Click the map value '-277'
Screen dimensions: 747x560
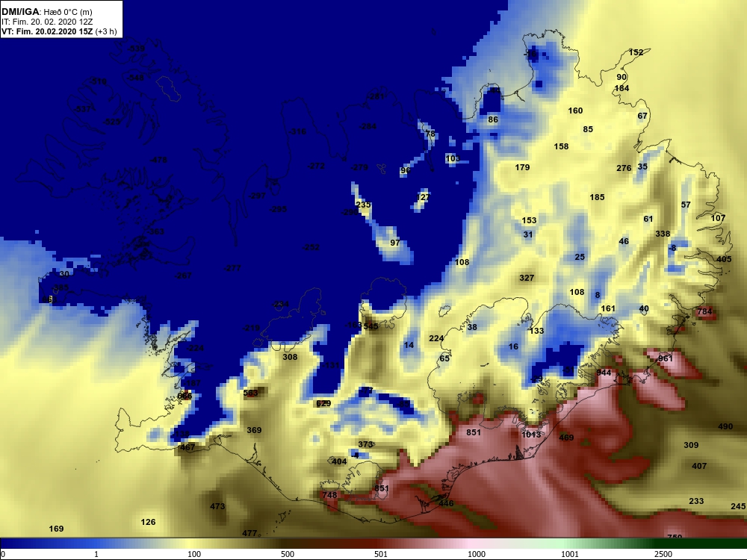click(232, 268)
